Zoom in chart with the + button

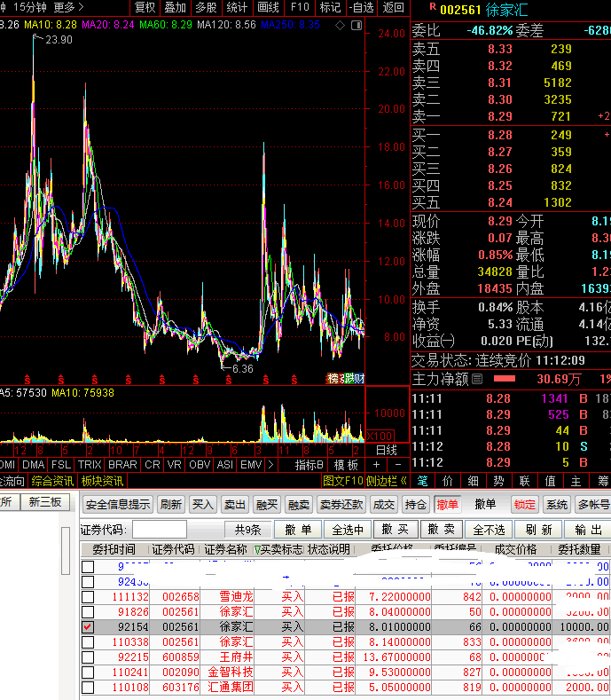[x=376, y=465]
